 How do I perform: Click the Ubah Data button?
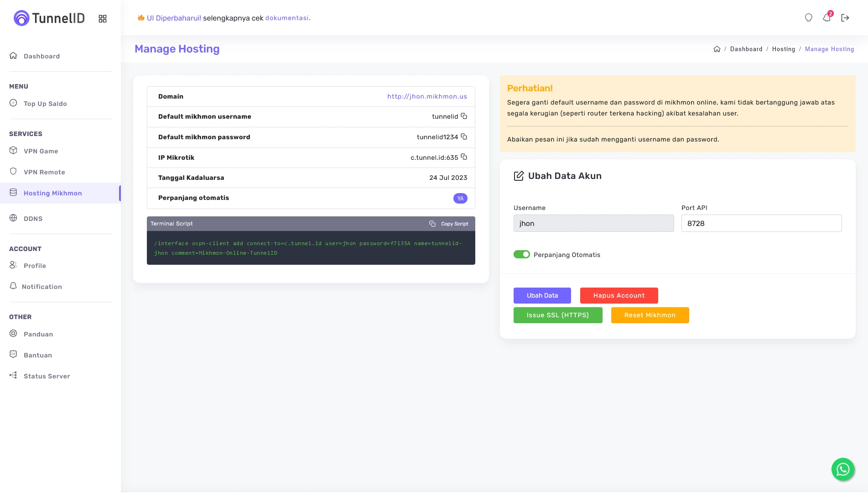coord(542,295)
